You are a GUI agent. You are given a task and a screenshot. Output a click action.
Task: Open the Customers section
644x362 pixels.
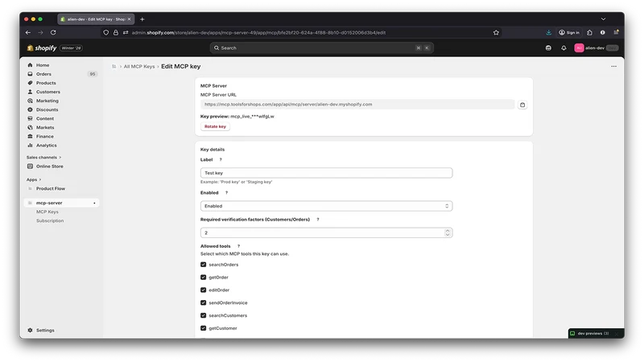(x=47, y=92)
